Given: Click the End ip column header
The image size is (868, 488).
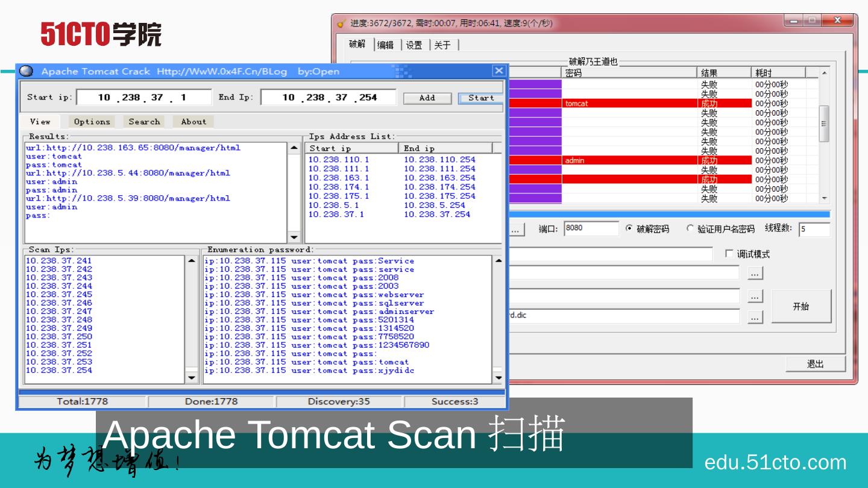Looking at the screenshot, I should coord(446,148).
